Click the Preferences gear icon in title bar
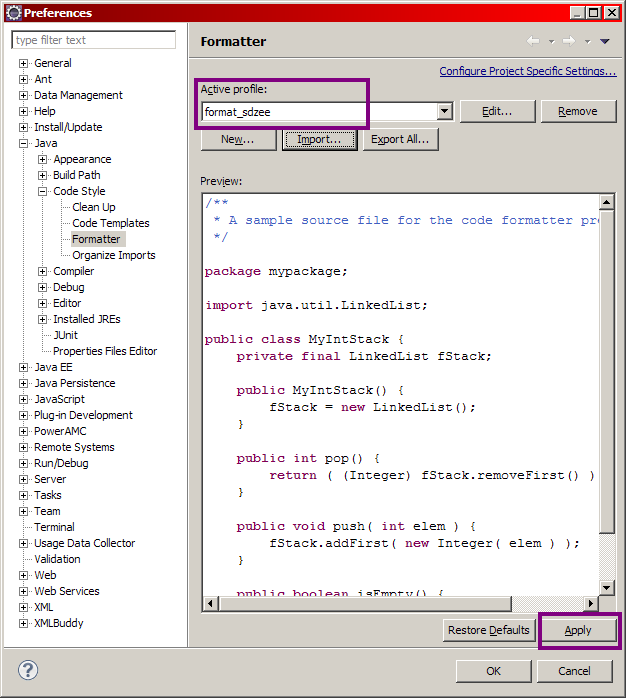 (12, 12)
